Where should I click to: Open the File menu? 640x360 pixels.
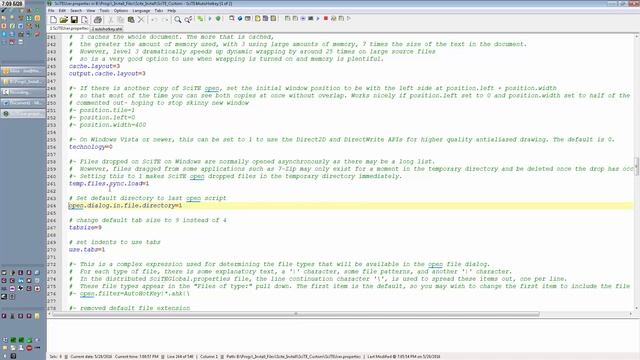(51, 11)
